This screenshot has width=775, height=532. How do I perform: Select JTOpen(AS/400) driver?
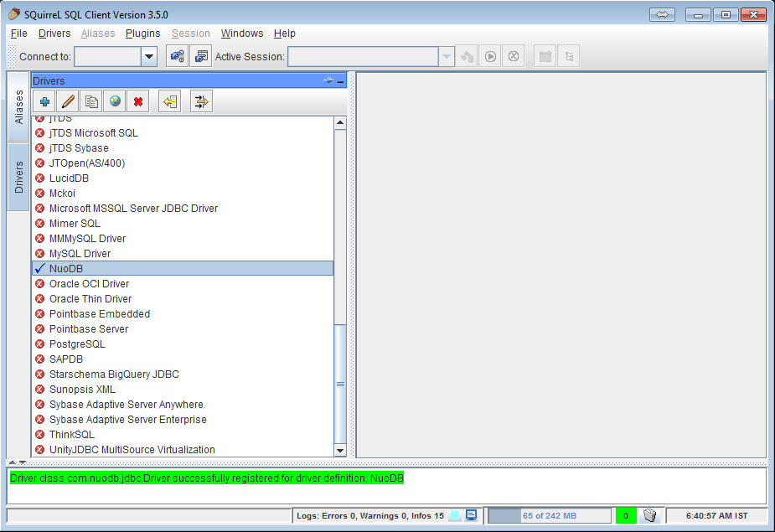[x=183, y=163]
